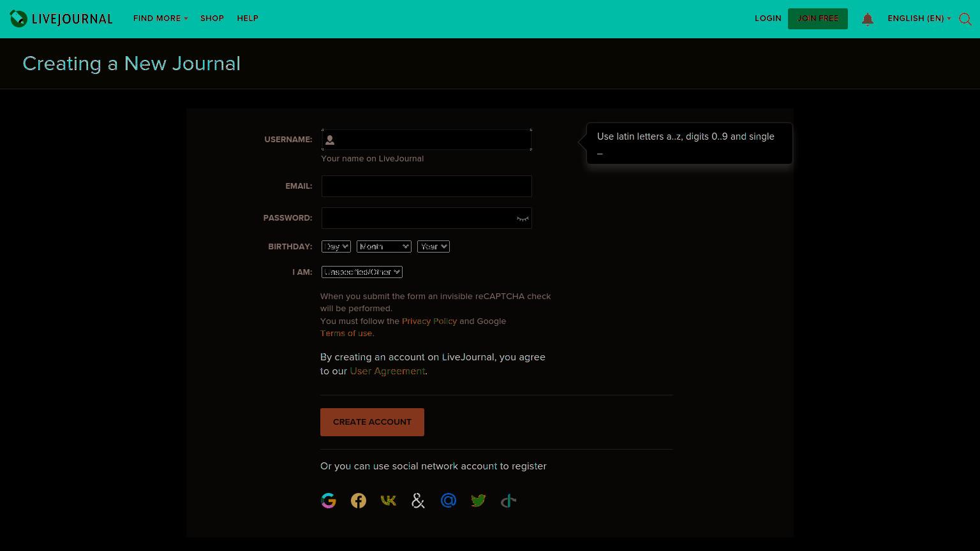The image size is (980, 551).
Task: Open the birthday Day dropdown
Action: (336, 246)
